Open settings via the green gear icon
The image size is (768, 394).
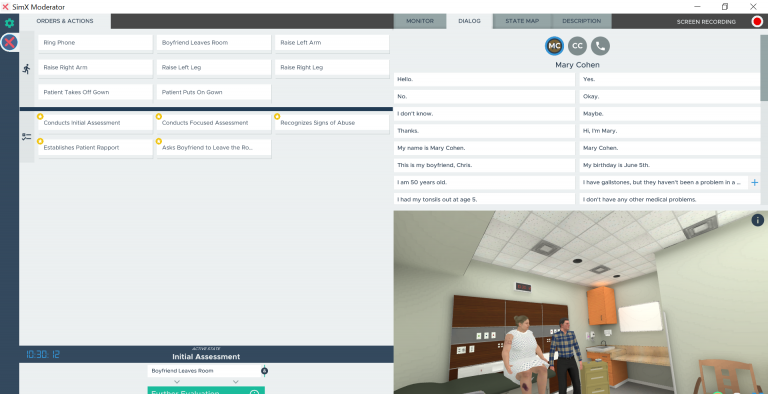(9, 23)
